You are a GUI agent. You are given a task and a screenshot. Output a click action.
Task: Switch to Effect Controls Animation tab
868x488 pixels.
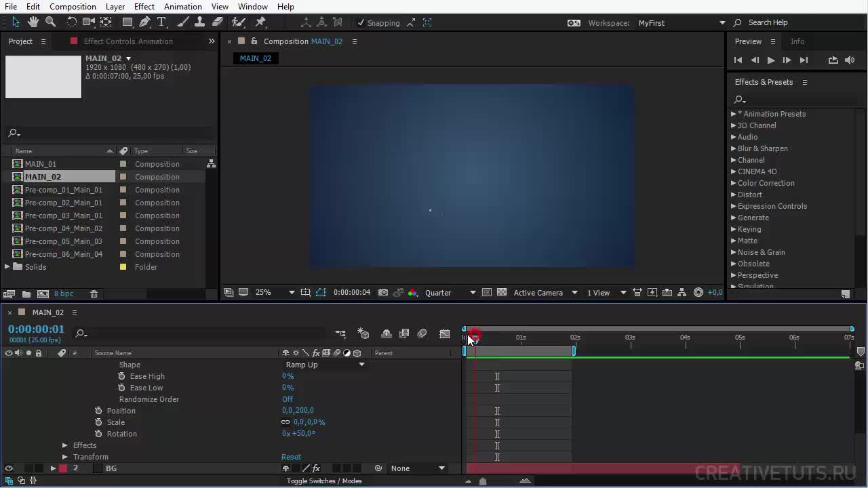point(128,41)
